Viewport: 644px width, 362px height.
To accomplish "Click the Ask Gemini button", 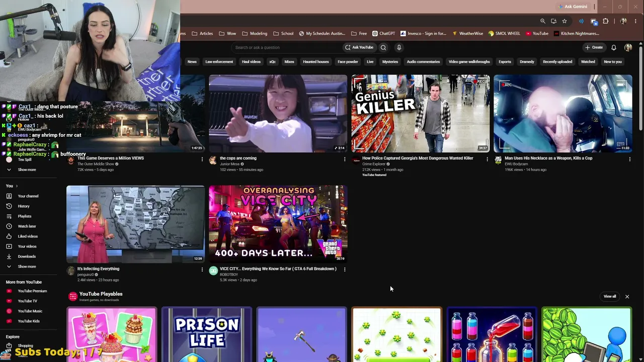I will 572,7.
